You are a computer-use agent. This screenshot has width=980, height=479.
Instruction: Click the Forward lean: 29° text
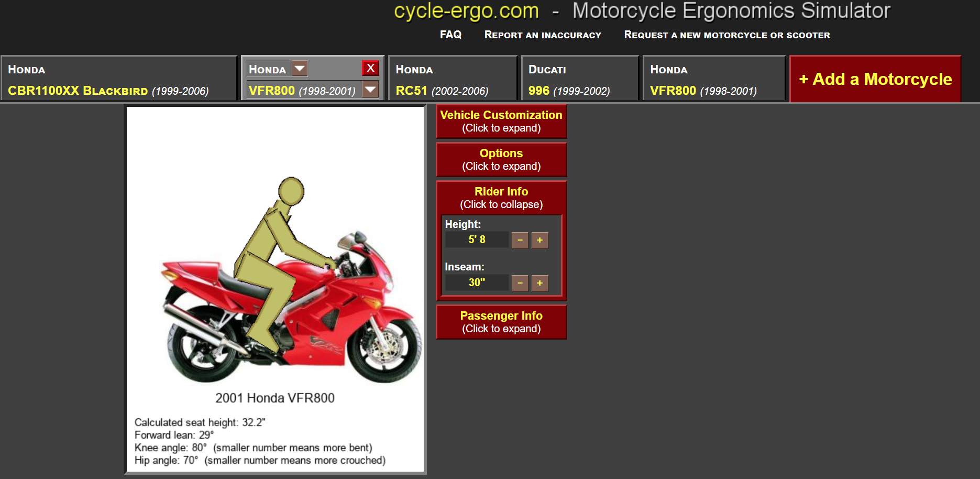pyautogui.click(x=174, y=435)
